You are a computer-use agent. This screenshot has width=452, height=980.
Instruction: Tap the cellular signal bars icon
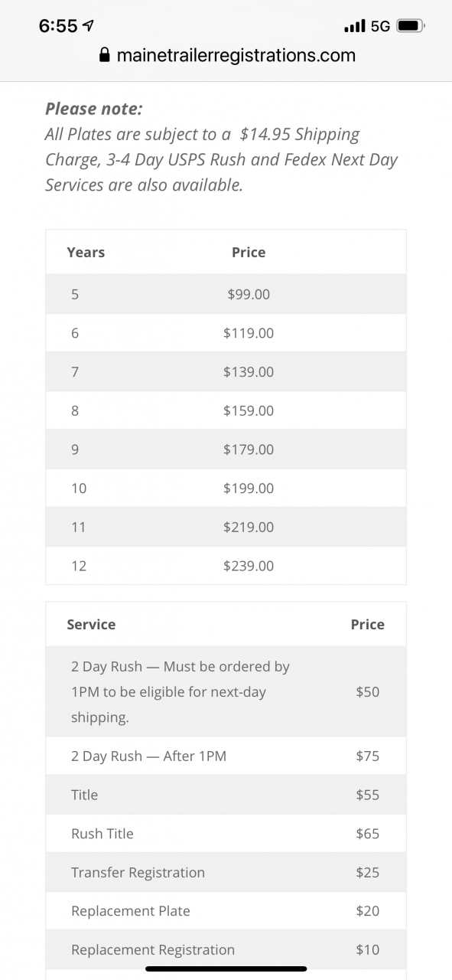354,26
